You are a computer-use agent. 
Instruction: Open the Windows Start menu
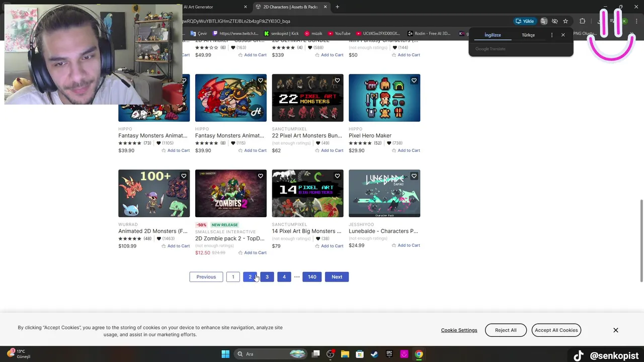pos(225,354)
